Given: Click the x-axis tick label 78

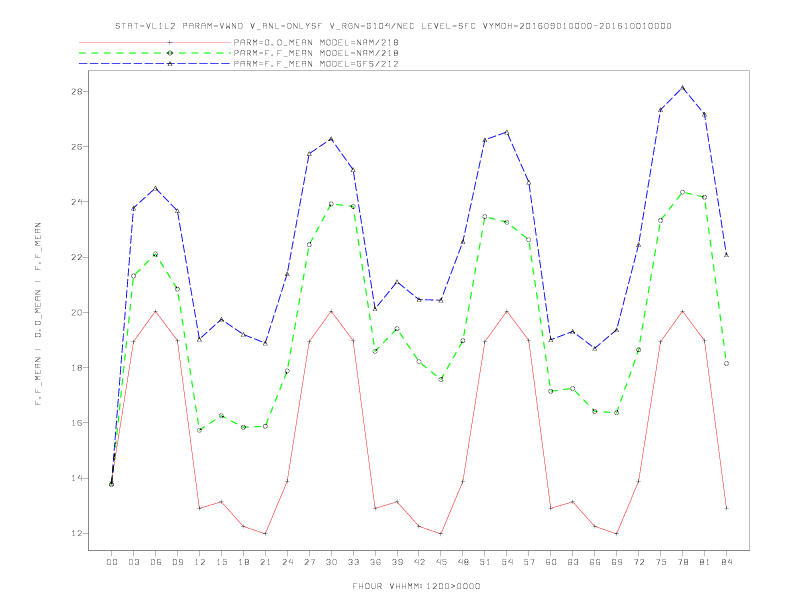Looking at the screenshot, I should pyautogui.click(x=683, y=562).
